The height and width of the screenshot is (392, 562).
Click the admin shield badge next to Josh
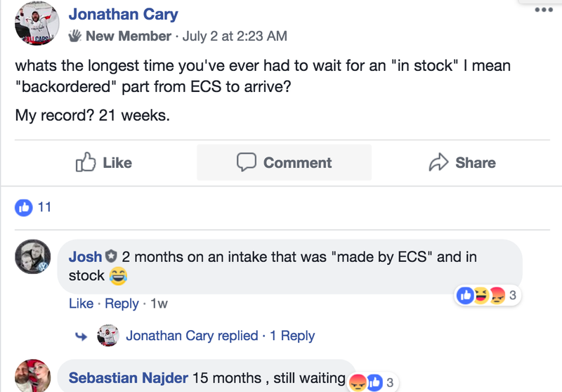pyautogui.click(x=111, y=256)
